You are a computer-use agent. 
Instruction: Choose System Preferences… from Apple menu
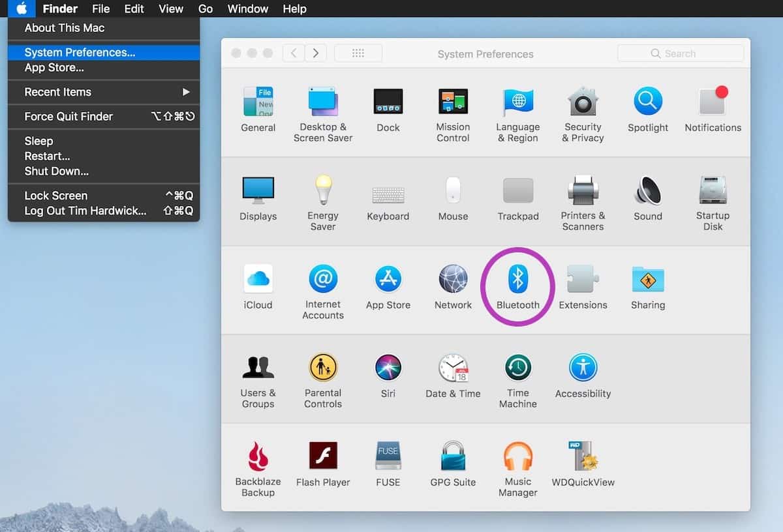[x=104, y=52]
